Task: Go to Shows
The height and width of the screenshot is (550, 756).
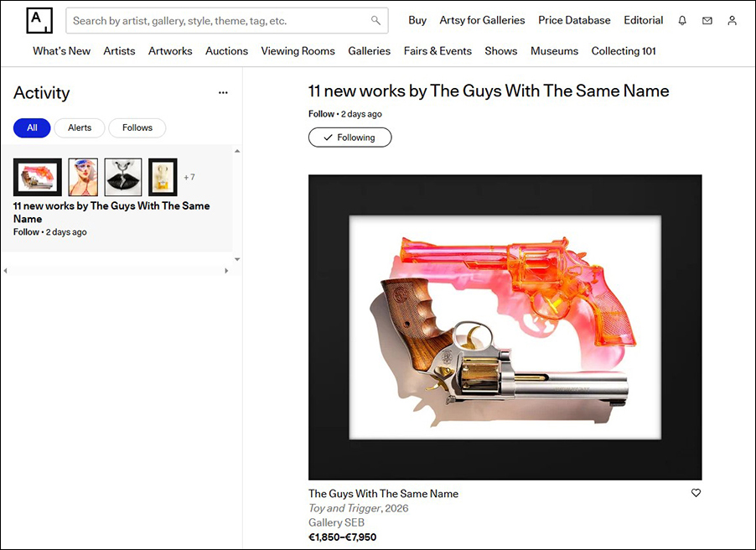Action: pos(501,51)
